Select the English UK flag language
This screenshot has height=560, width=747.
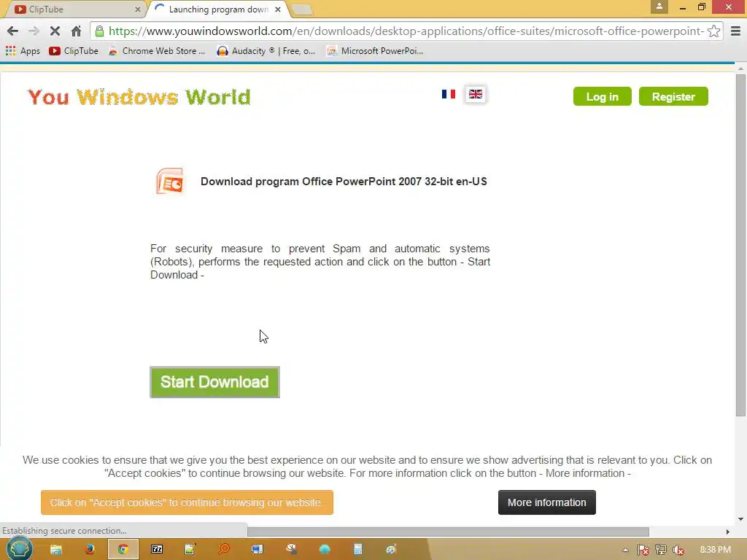tap(476, 94)
